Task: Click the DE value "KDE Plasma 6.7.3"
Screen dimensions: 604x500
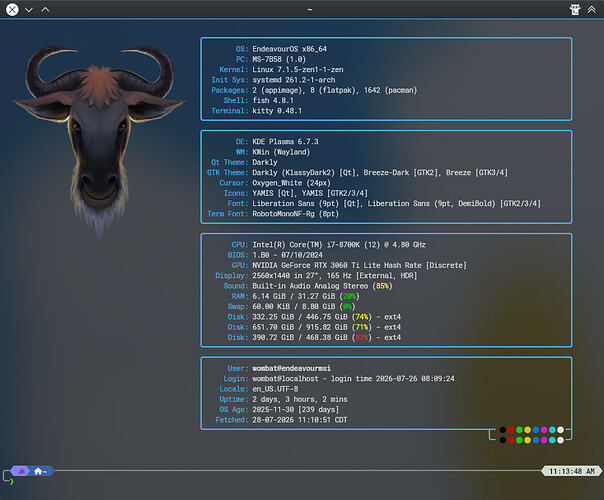Action: (285, 142)
